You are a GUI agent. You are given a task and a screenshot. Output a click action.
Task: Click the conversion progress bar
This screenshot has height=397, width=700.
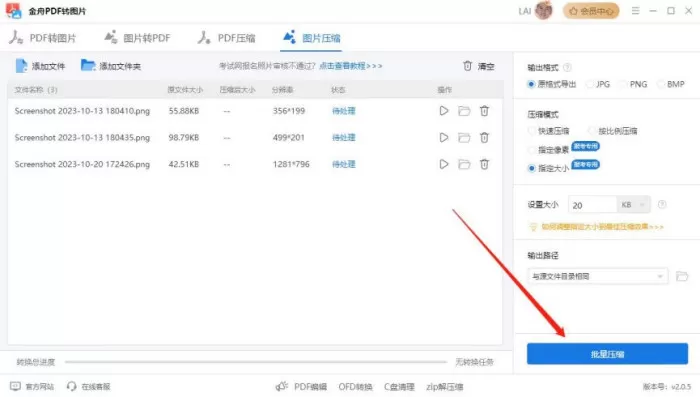(x=255, y=362)
